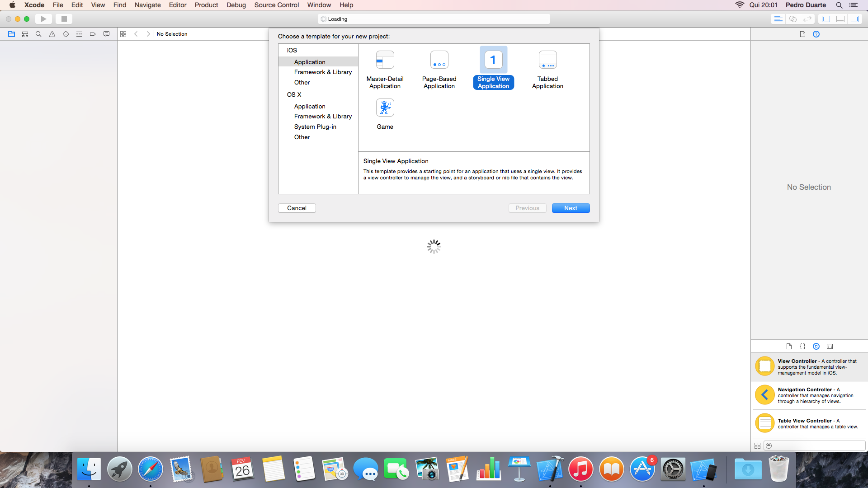Select Framework & Library under iOS
Viewport: 868px width, 488px height.
(x=323, y=72)
